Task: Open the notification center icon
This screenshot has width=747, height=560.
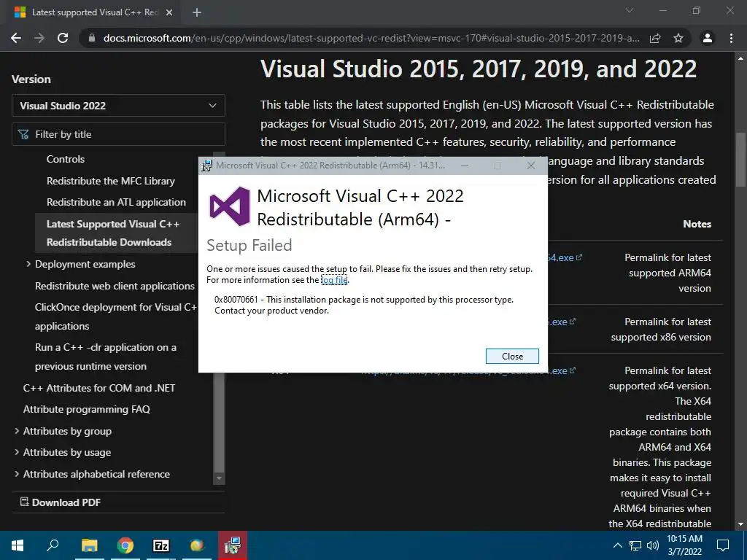Action: (x=723, y=545)
